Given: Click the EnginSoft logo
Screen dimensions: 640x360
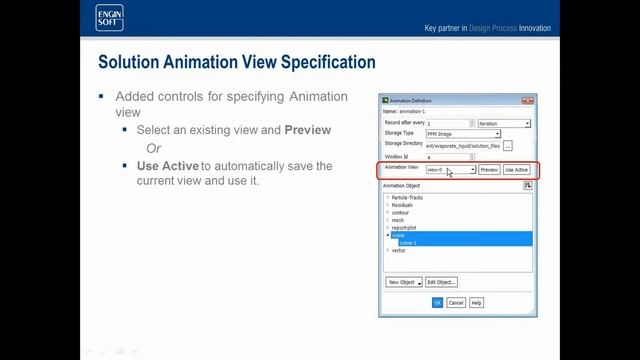Looking at the screenshot, I should click(x=109, y=18).
